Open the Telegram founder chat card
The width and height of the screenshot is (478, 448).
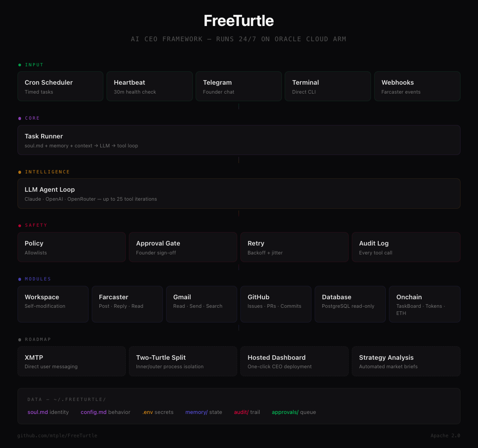tap(239, 86)
